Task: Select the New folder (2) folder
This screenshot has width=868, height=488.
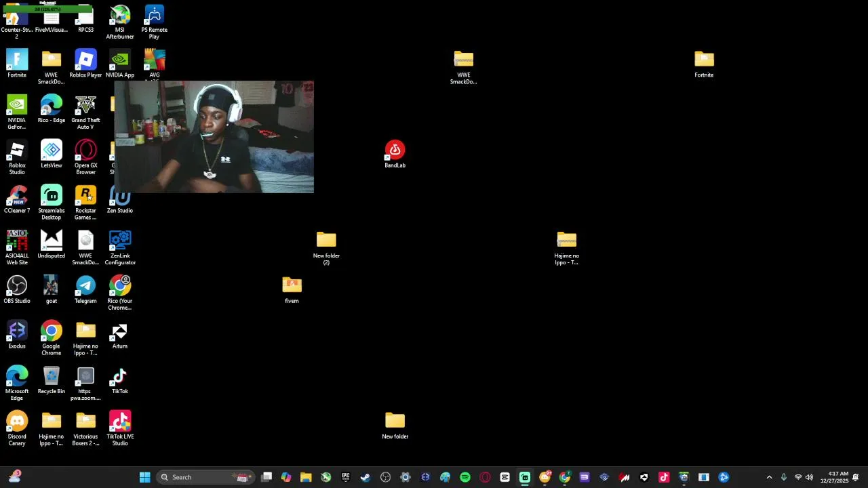Action: click(x=326, y=248)
